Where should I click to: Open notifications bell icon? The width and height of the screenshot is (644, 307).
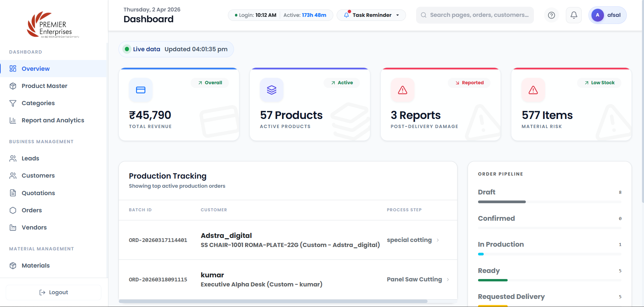(x=574, y=15)
